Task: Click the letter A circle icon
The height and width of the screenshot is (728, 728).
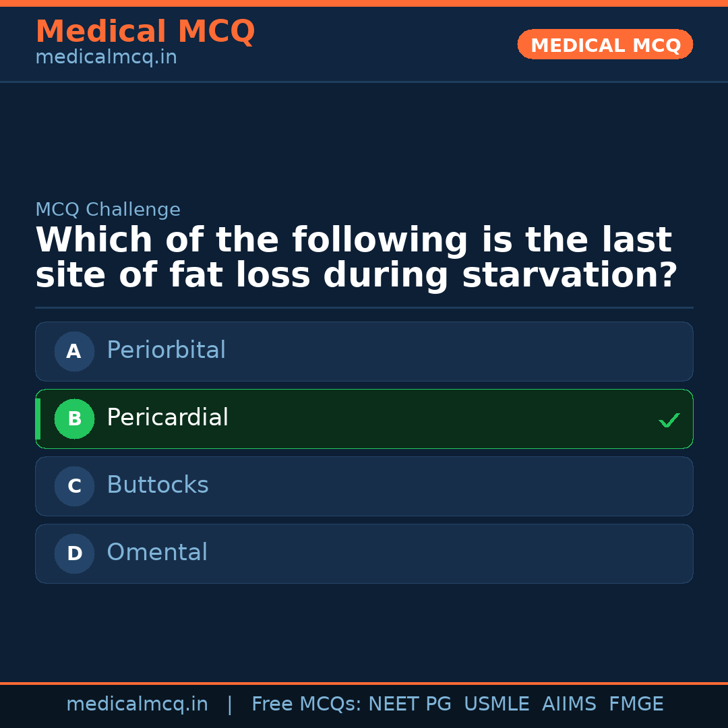Action: tap(74, 351)
